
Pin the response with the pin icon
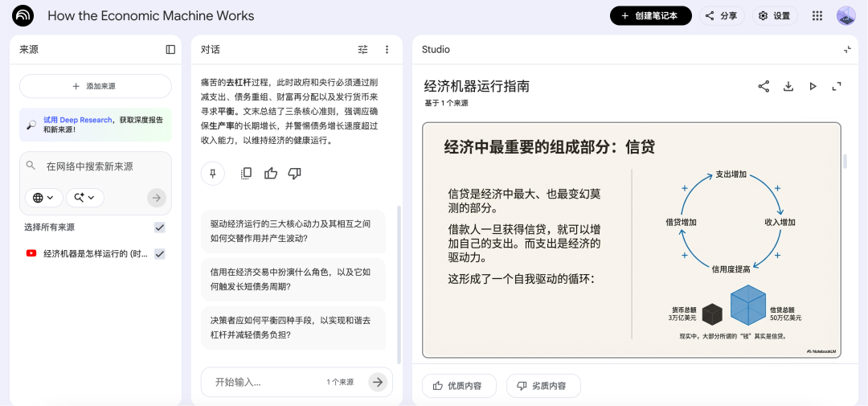coord(212,174)
